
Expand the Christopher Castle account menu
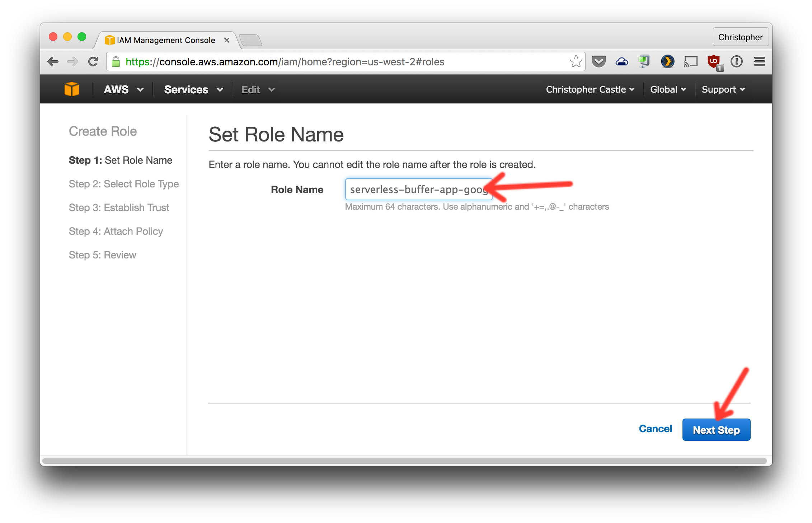point(590,89)
